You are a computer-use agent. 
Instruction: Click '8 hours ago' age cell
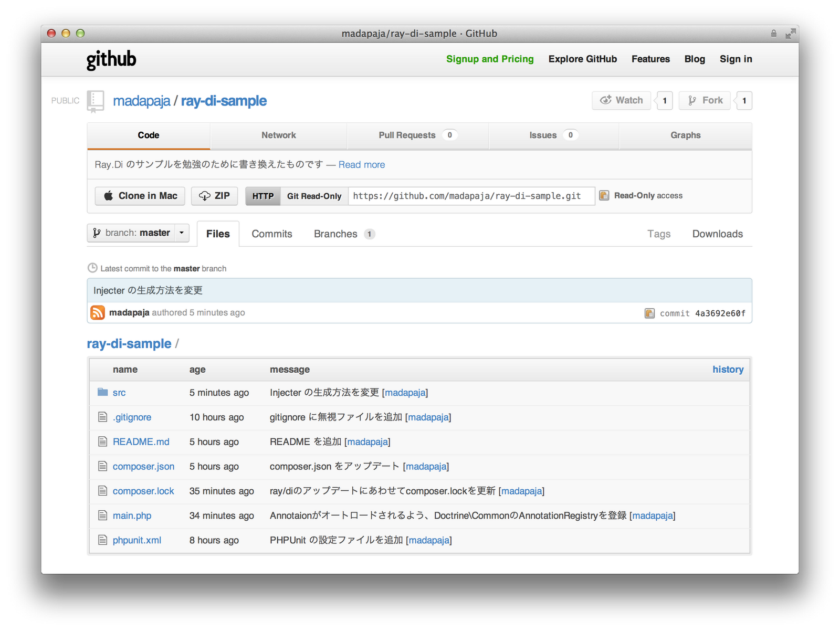(214, 540)
